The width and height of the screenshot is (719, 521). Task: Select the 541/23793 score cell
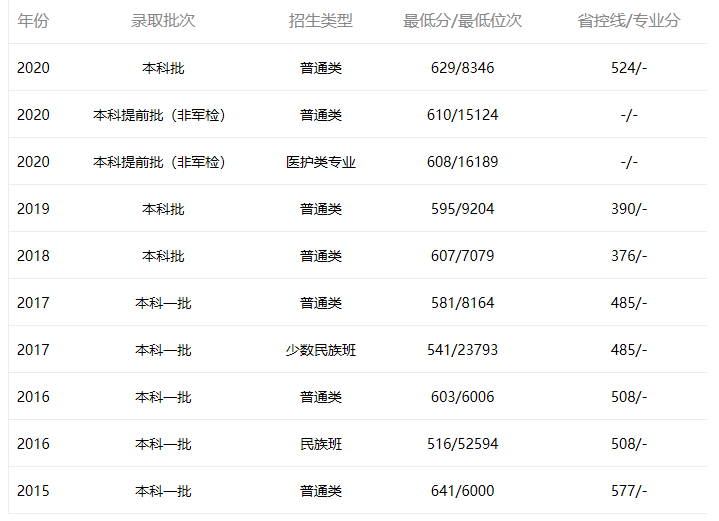(x=462, y=350)
